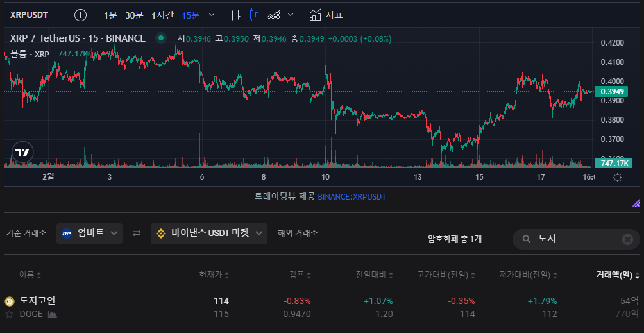Viewport: 644px width, 333px height.
Task: Expand the timeframe dropdown arrow
Action: (x=212, y=15)
